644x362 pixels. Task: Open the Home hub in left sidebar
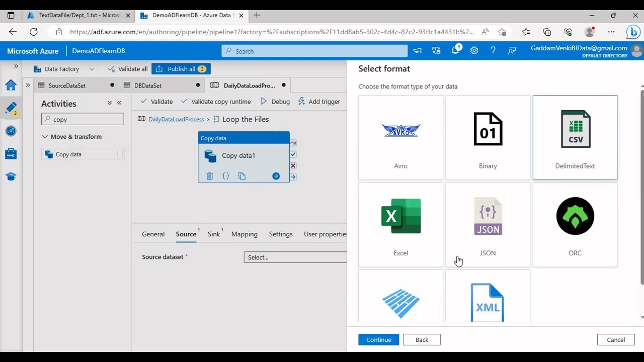click(x=11, y=85)
